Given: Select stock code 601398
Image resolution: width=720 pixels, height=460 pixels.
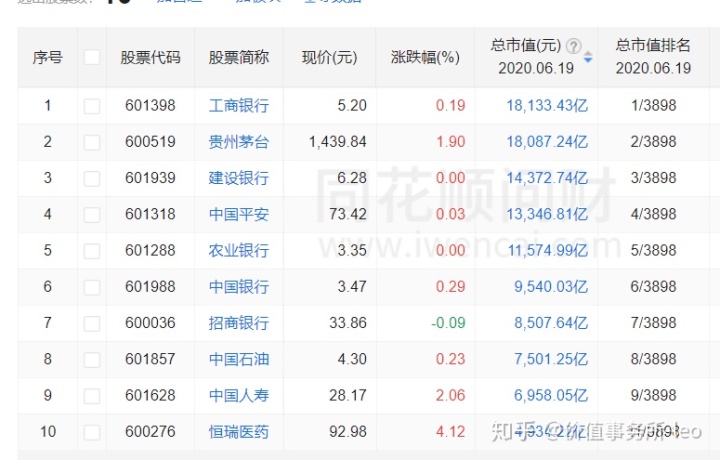Looking at the screenshot, I should (x=150, y=106).
